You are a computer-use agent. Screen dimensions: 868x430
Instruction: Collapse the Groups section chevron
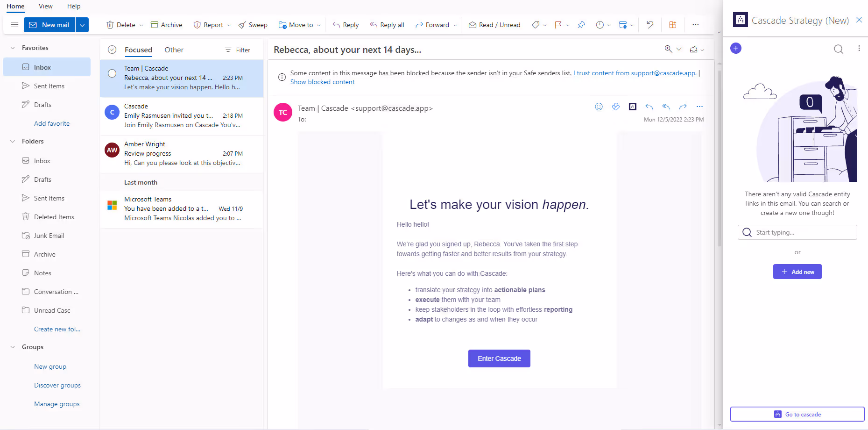(13, 347)
